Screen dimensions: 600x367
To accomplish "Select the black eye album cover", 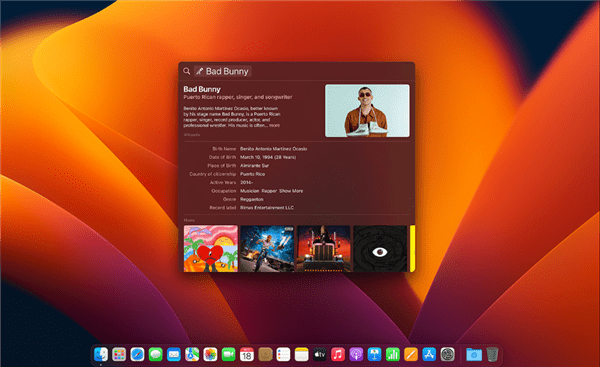I will [x=380, y=248].
